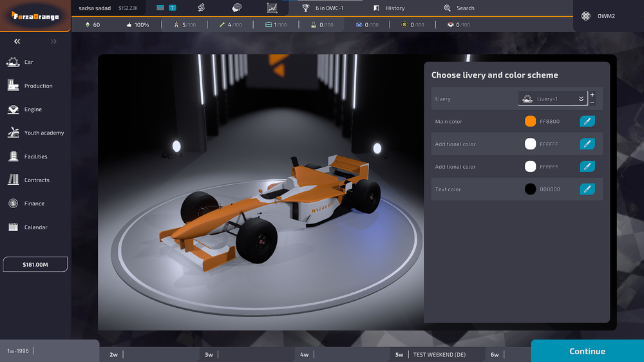Click the orange Main color swatch

[530, 121]
